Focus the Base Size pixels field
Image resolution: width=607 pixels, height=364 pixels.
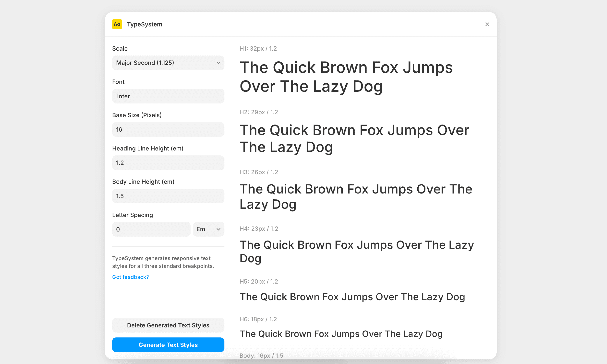[x=168, y=130]
